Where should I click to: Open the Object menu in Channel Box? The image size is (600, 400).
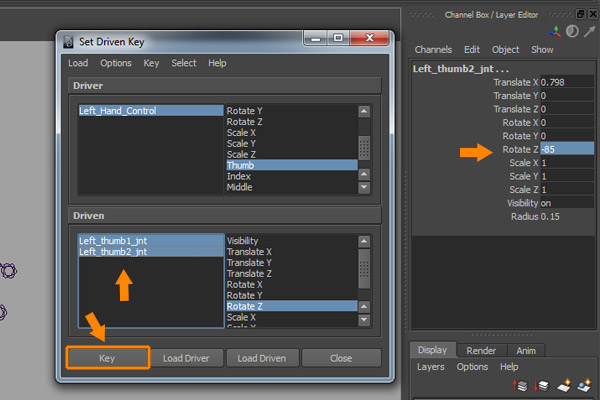(x=505, y=50)
